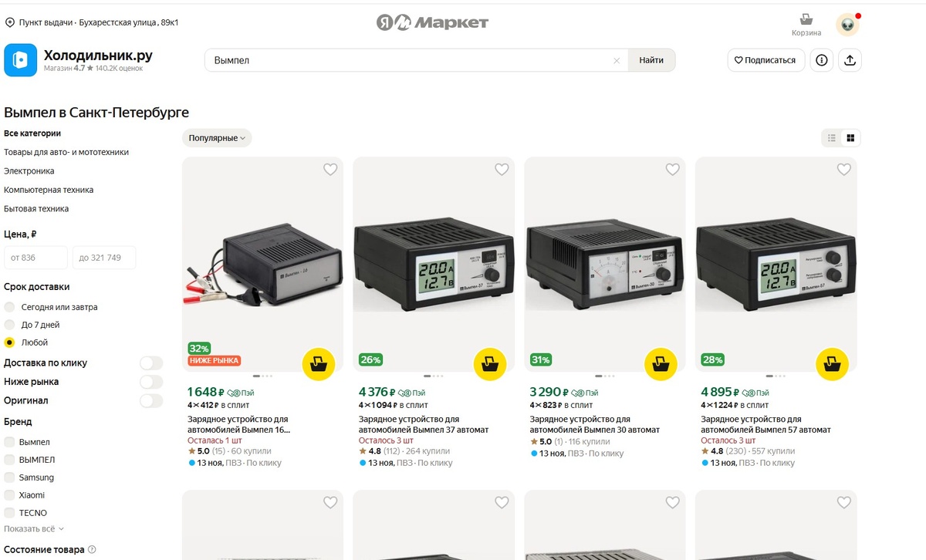This screenshot has height=560, width=926.
Task: Check the Samsung brand checkbox
Action: pos(9,477)
